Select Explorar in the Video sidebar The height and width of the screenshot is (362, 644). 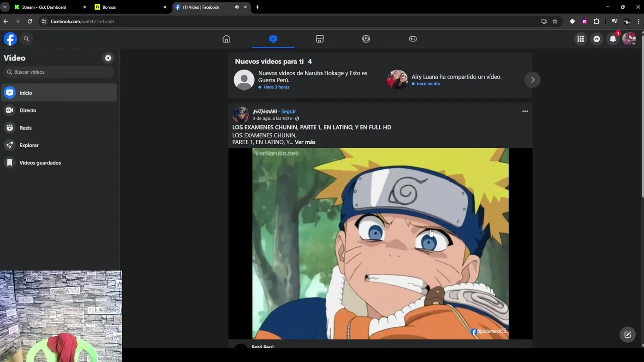pyautogui.click(x=59, y=145)
